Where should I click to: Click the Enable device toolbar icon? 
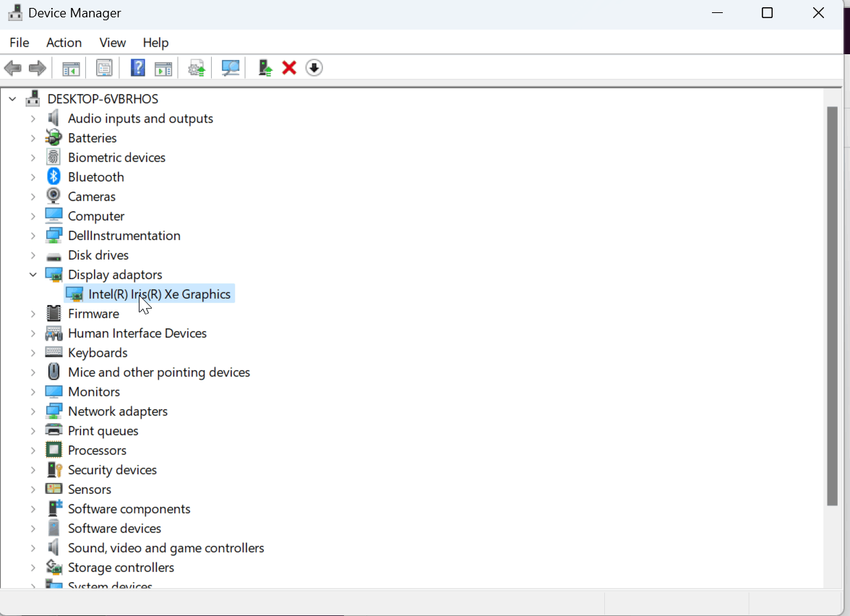tap(265, 68)
